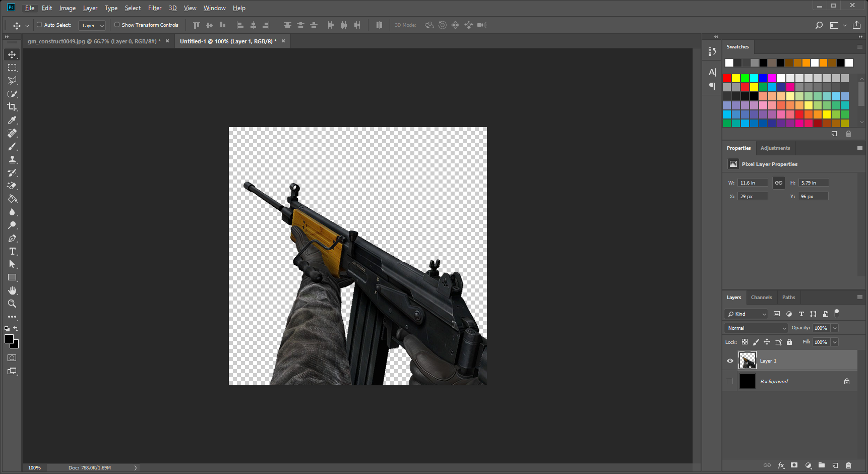Screen dimensions: 868x474
Task: Toggle lock position
Action: point(767,342)
